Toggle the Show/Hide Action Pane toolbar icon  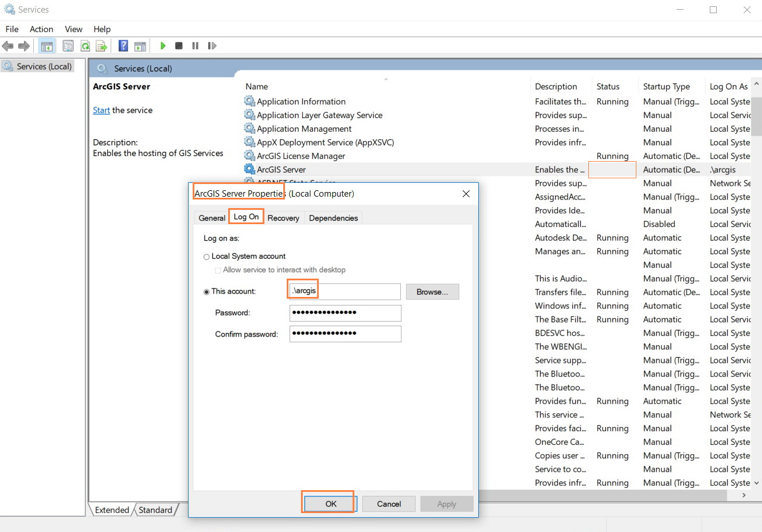[140, 46]
